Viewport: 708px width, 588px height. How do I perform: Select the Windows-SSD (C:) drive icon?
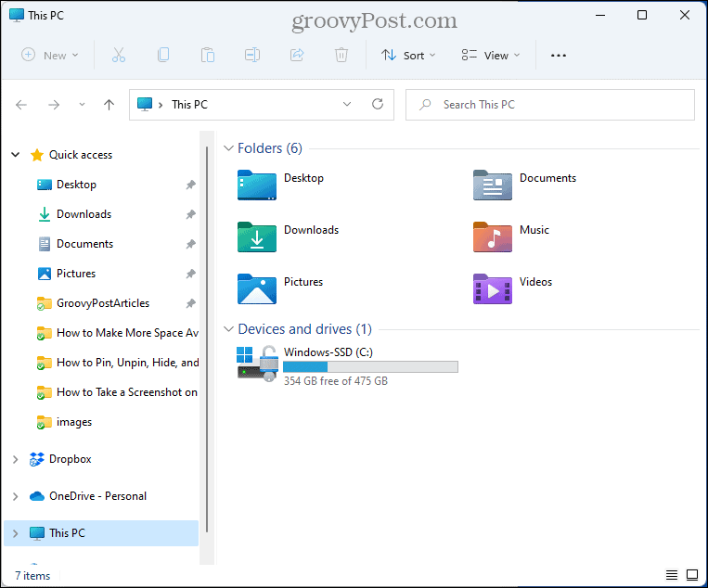[257, 364]
